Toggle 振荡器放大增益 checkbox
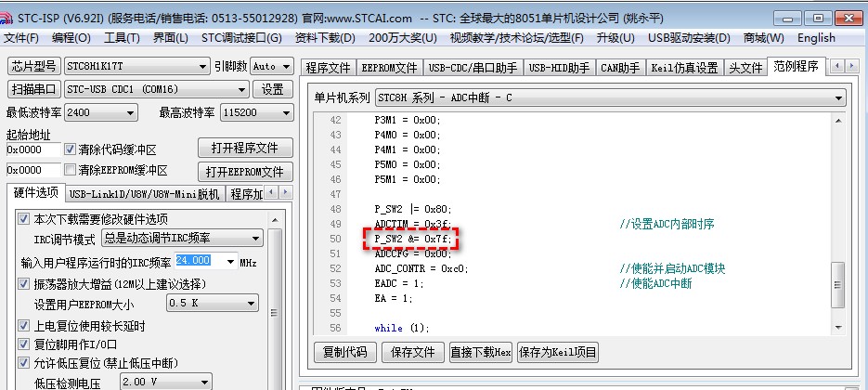 pos(24,284)
